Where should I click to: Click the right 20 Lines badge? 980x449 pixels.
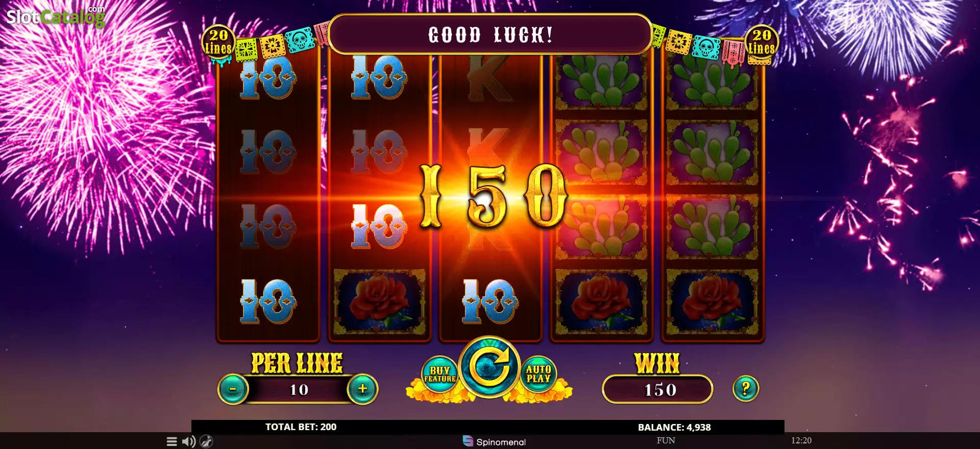(x=762, y=43)
